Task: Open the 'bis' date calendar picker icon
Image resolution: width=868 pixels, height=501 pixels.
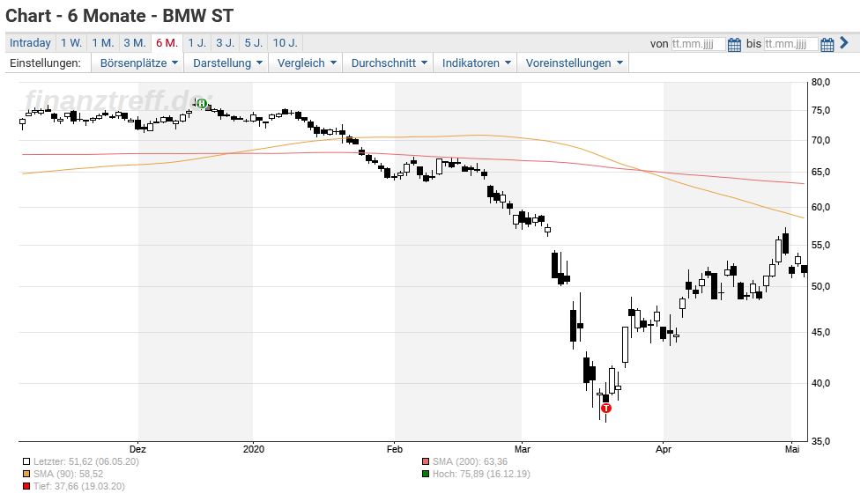Action: point(827,44)
